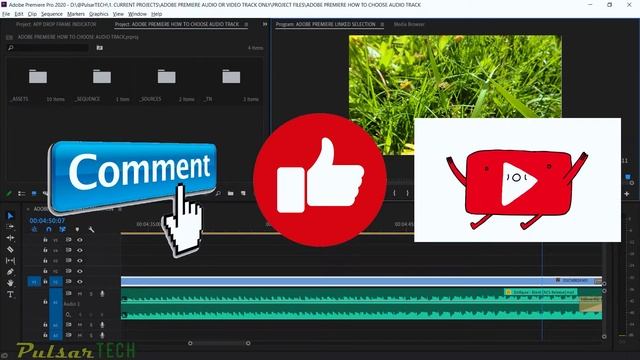
Task: Select Program: ADOBE PREMIERE LINKED SELECTION tab
Action: [x=325, y=24]
